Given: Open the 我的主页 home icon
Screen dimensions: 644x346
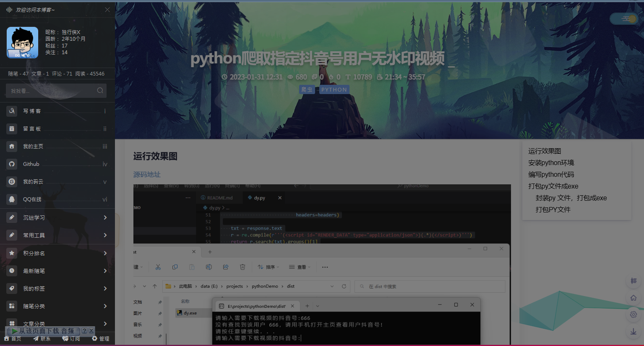Looking at the screenshot, I should pos(12,146).
